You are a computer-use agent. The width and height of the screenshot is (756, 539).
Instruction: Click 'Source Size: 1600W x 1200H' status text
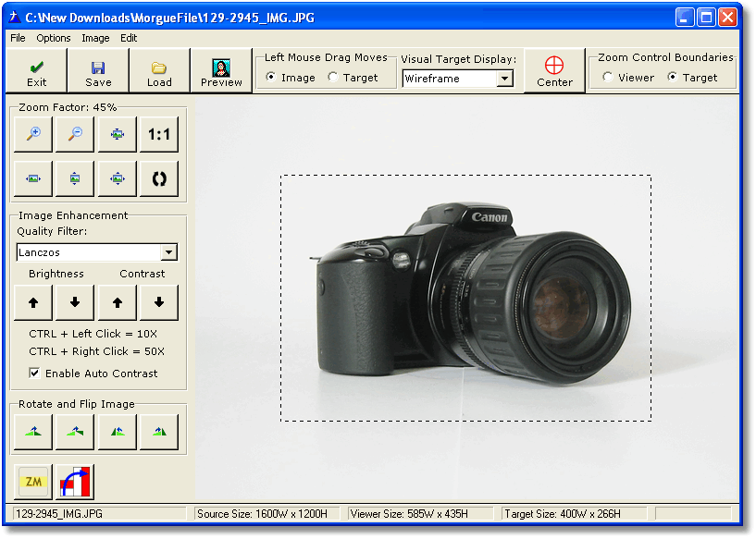(262, 514)
